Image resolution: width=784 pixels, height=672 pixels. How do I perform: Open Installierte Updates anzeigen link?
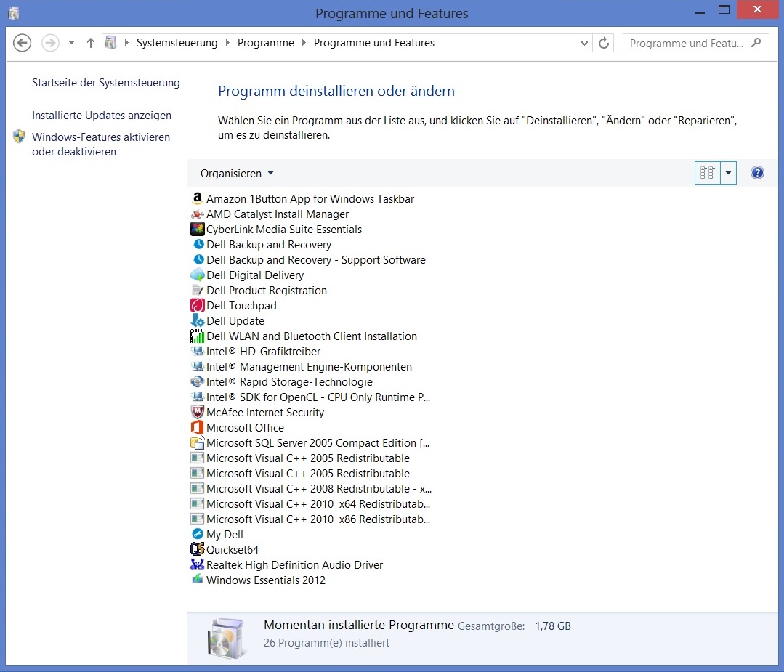102,116
